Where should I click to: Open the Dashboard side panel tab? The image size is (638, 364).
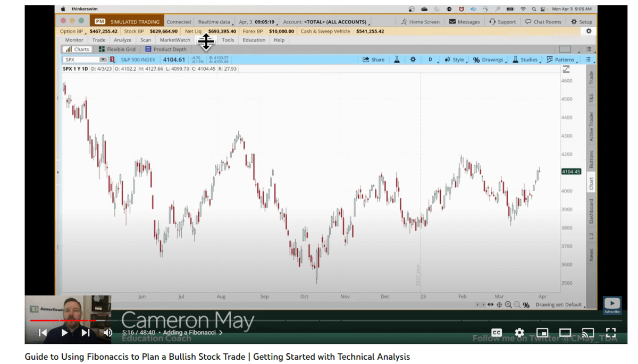coord(591,211)
